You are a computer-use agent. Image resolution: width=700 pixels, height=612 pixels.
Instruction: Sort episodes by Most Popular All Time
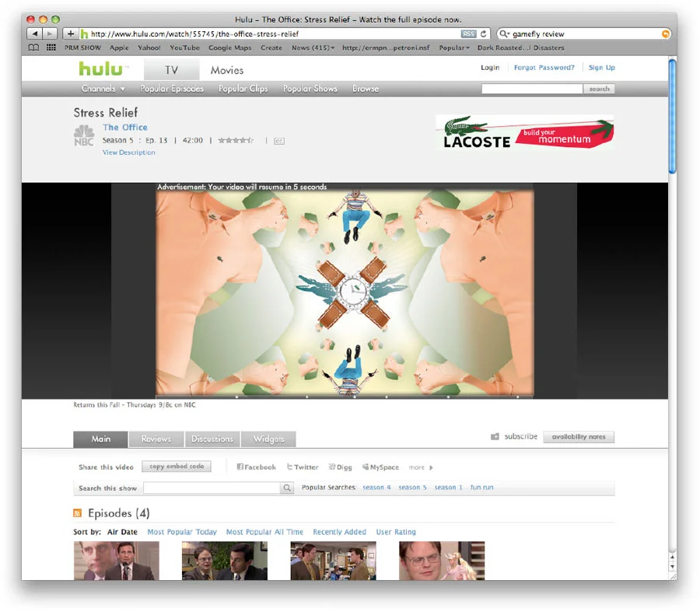pos(264,532)
